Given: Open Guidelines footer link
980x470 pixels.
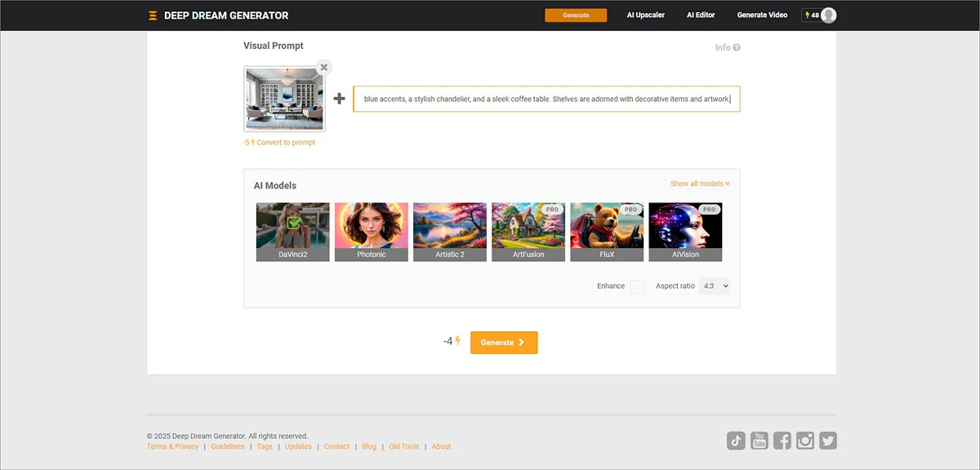Looking at the screenshot, I should click(227, 446).
